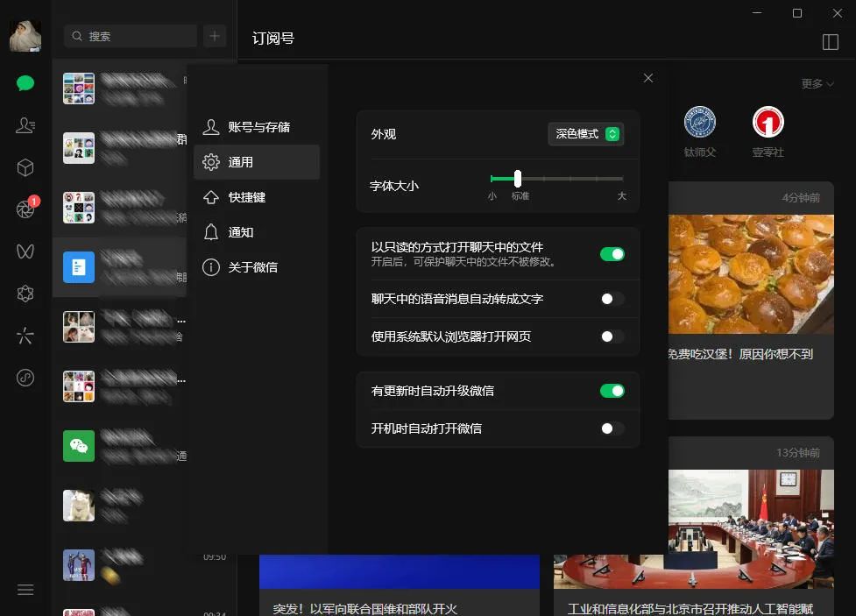
Task: Open 壹零社 subscription account
Action: 768,131
